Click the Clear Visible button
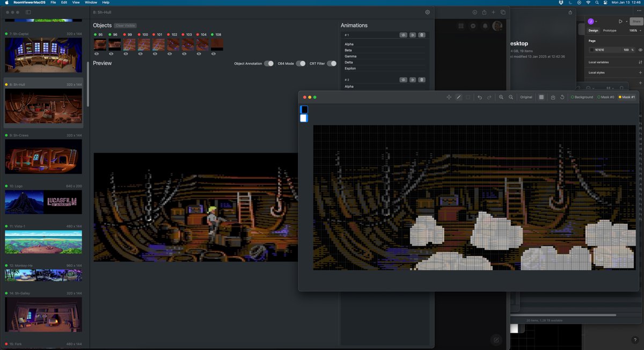This screenshot has width=644, height=350. pyautogui.click(x=125, y=26)
